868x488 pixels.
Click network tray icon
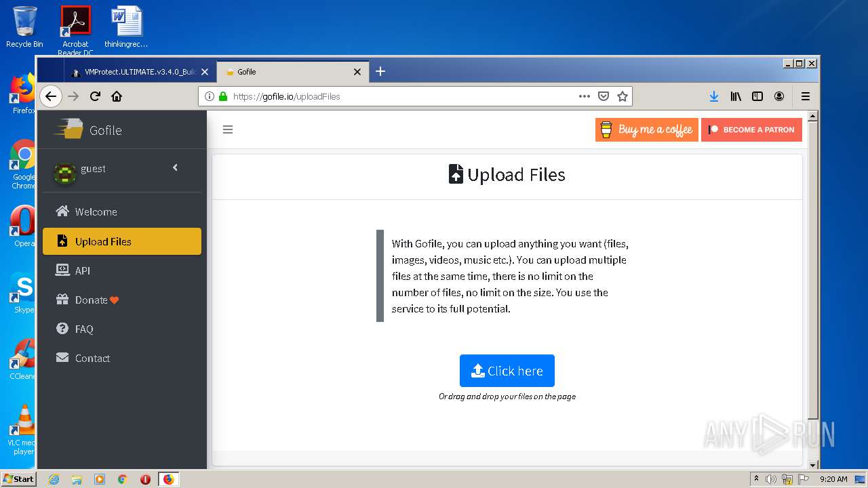[x=787, y=479]
